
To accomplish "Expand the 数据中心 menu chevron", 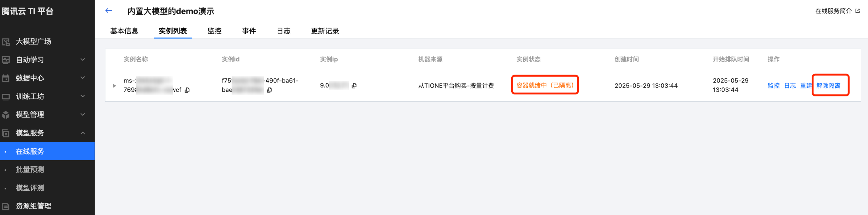I will point(83,78).
